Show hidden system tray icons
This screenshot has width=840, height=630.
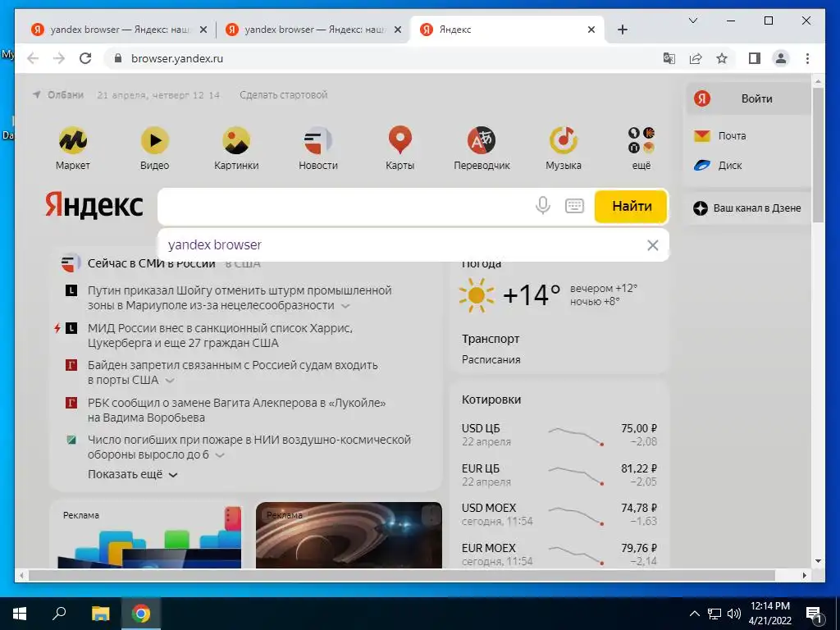point(694,614)
